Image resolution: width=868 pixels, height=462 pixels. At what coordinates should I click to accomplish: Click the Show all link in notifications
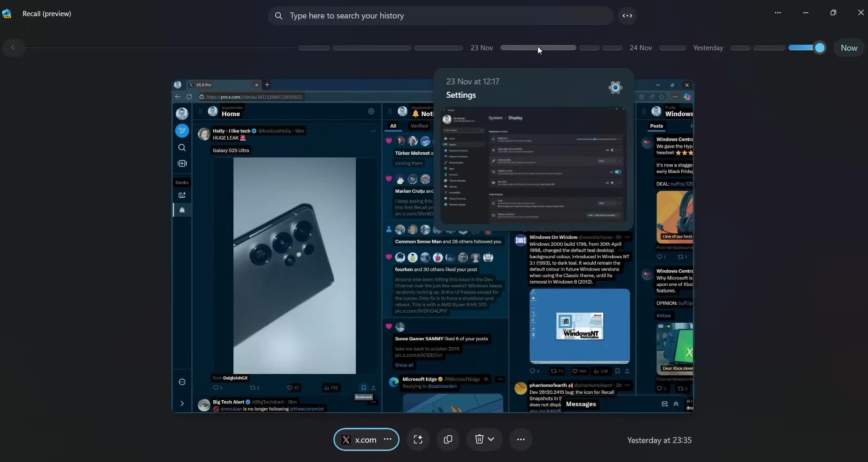point(404,365)
